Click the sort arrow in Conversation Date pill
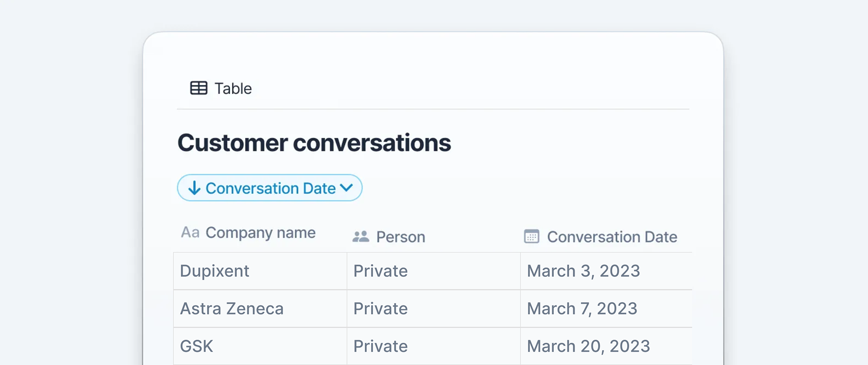Image resolution: width=868 pixels, height=365 pixels. pos(194,188)
